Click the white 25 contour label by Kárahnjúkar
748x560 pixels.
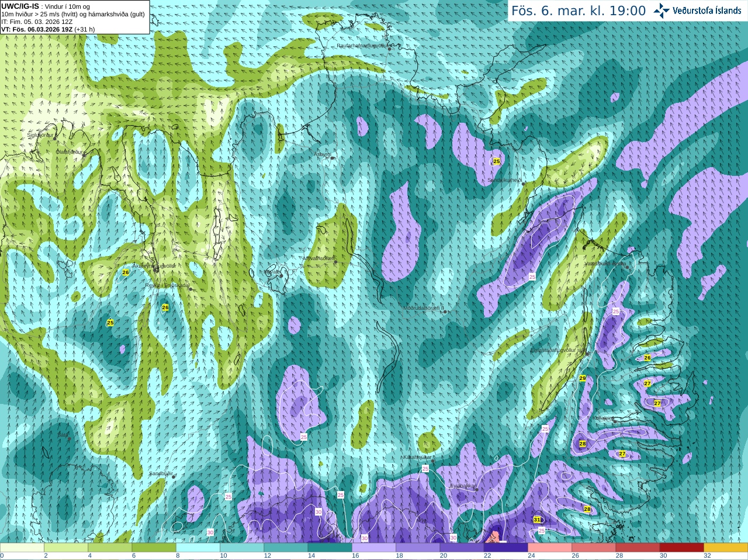coord(425,469)
